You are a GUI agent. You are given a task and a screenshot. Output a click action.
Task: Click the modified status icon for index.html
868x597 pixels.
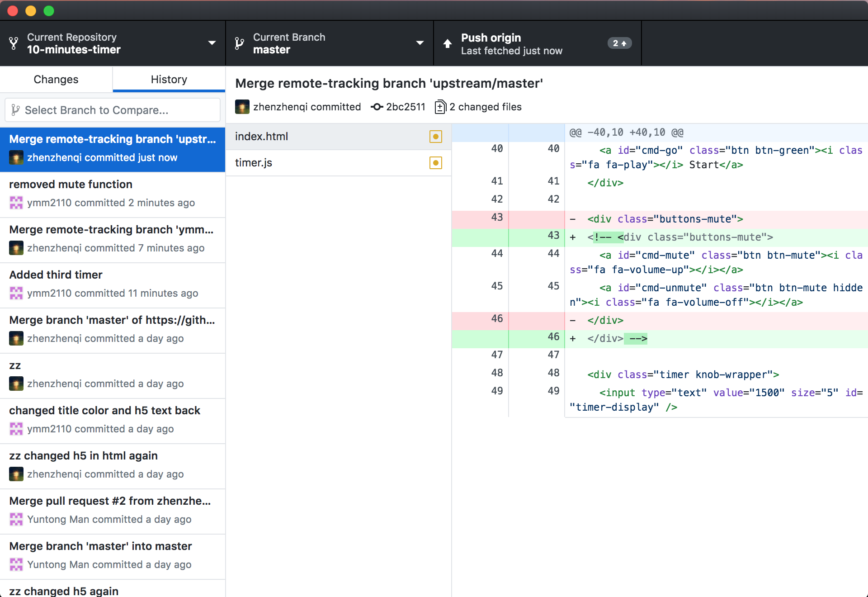[x=435, y=137]
